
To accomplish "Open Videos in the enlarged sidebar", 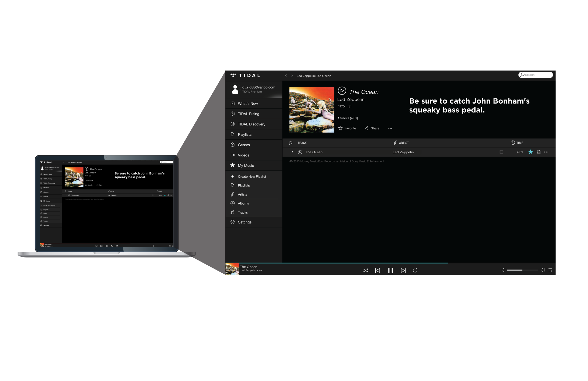I will (x=254, y=155).
